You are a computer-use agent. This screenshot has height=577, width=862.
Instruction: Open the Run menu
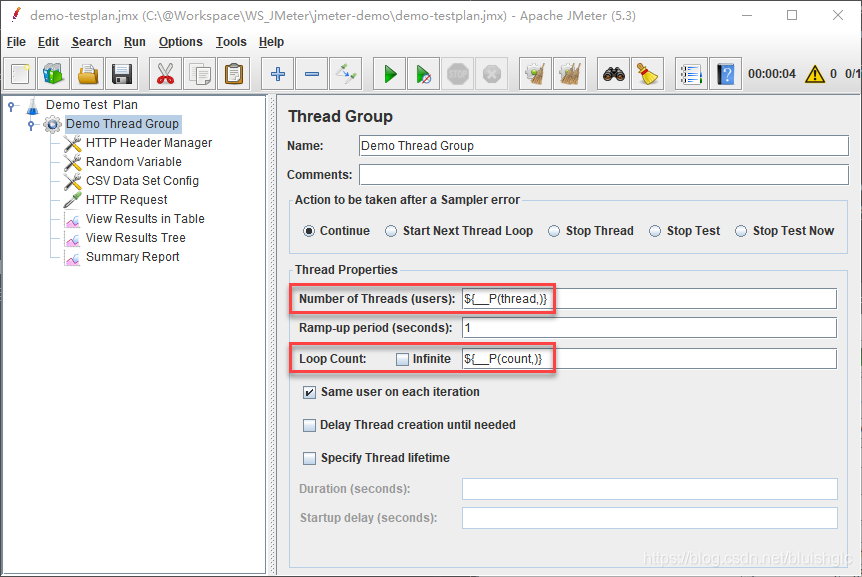point(135,42)
